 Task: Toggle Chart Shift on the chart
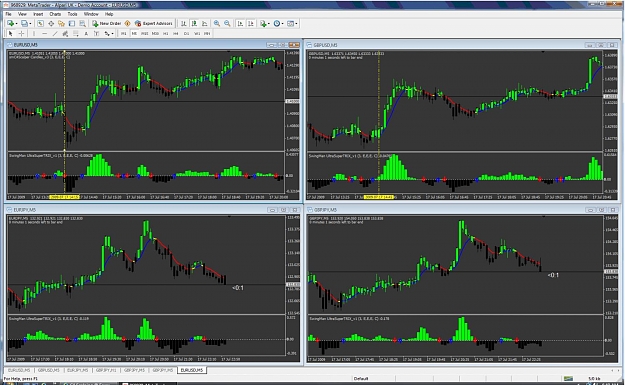tap(251, 24)
